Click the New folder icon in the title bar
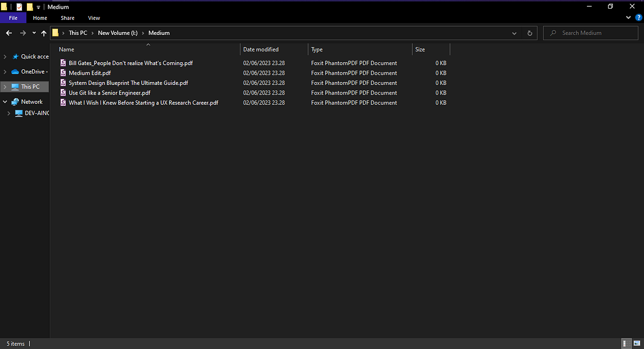 point(30,7)
